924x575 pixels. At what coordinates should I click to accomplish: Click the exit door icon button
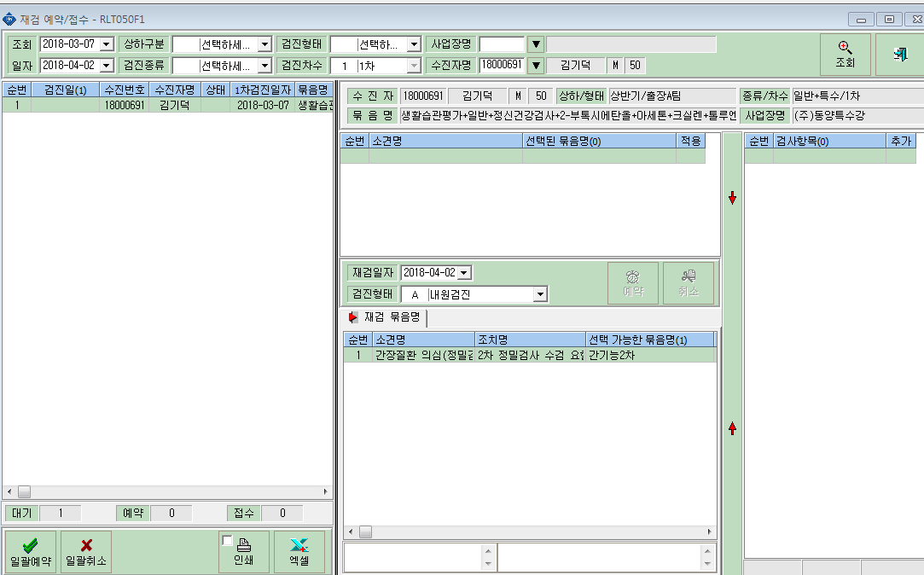click(899, 55)
